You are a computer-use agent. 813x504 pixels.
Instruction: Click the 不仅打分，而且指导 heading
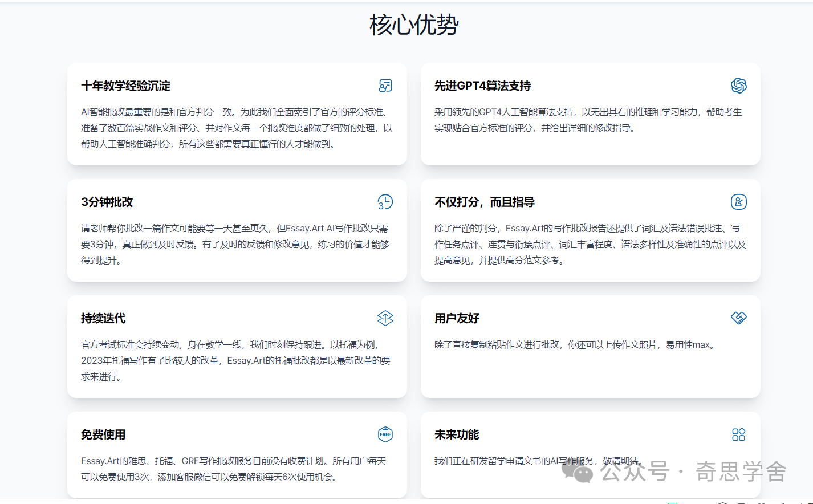(x=484, y=202)
